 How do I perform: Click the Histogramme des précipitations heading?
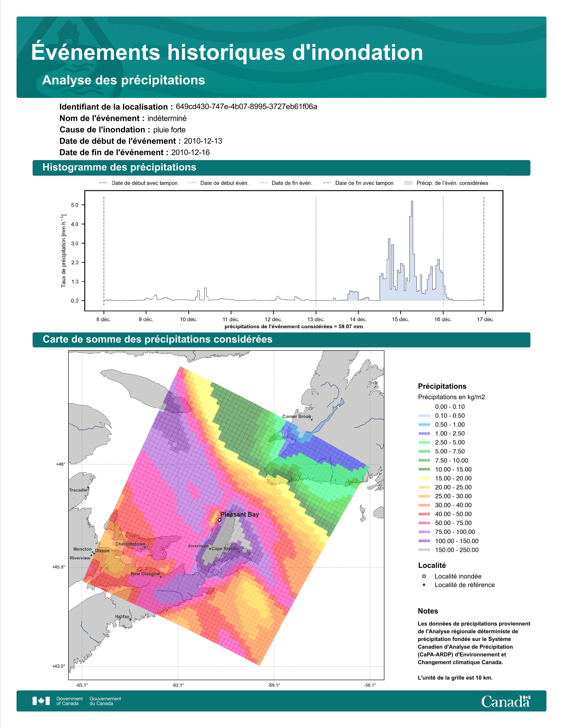tap(119, 167)
